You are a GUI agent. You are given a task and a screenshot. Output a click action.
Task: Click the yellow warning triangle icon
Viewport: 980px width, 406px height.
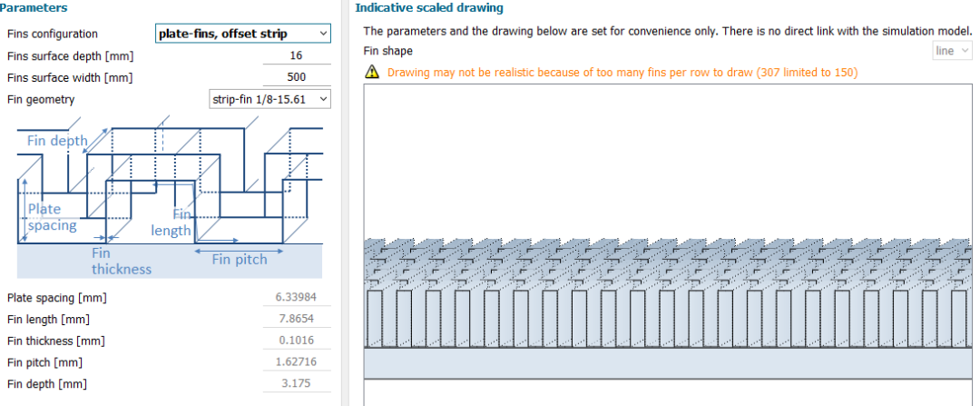(372, 73)
